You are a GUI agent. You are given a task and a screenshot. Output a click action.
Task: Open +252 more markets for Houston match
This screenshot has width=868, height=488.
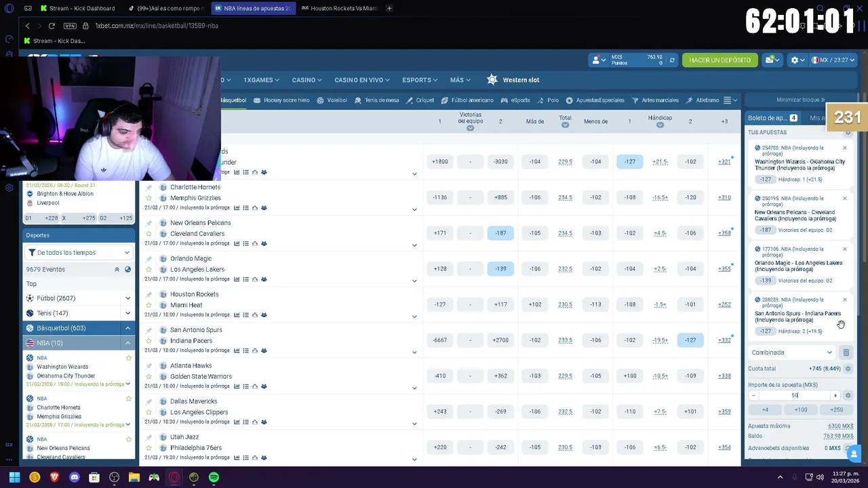click(x=724, y=304)
